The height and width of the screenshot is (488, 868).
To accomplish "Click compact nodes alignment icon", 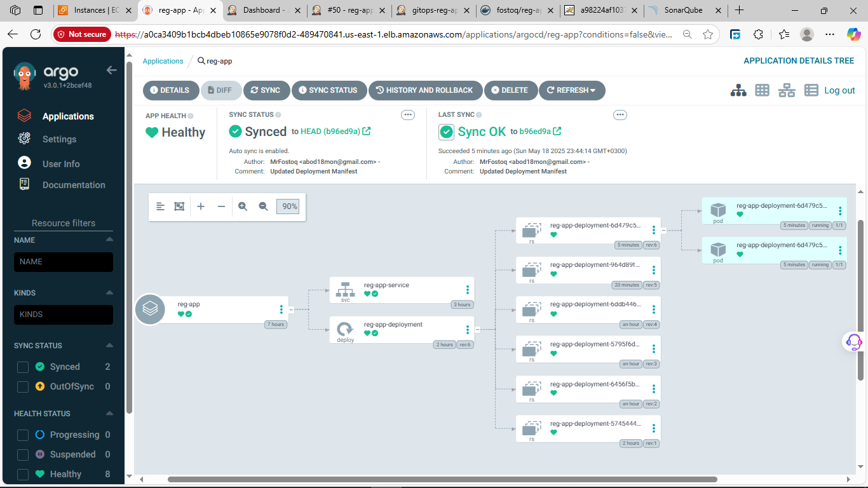I will (160, 207).
